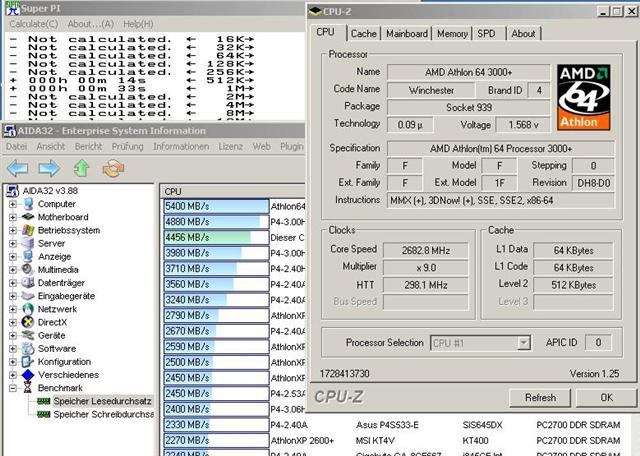Open the Datei menu in AIDA32
The height and width of the screenshot is (456, 640).
pyautogui.click(x=16, y=146)
